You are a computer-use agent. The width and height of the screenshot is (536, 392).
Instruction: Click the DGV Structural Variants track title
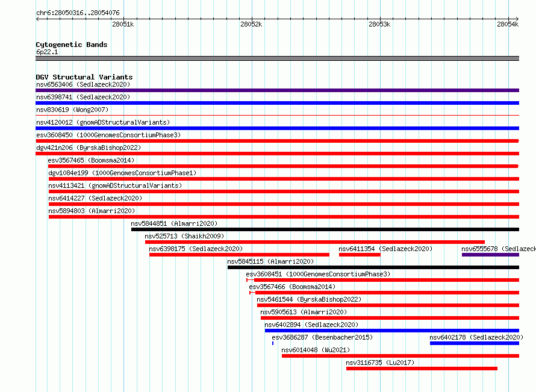point(84,77)
